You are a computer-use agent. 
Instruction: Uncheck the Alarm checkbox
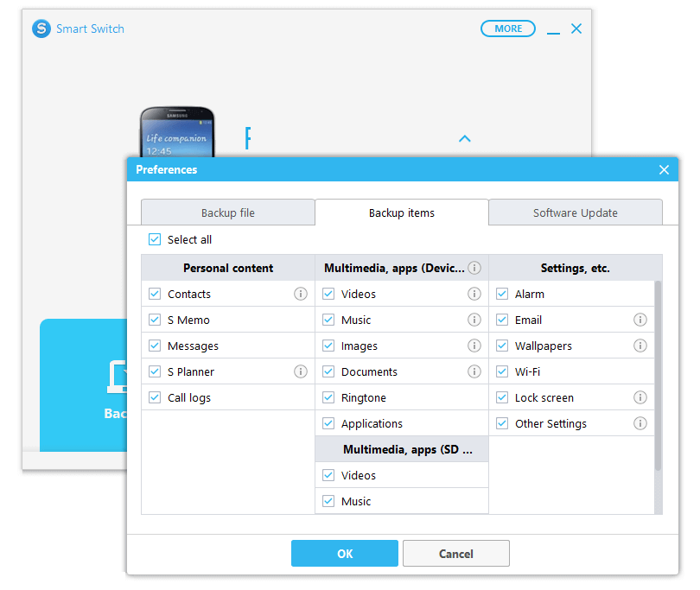coord(502,294)
